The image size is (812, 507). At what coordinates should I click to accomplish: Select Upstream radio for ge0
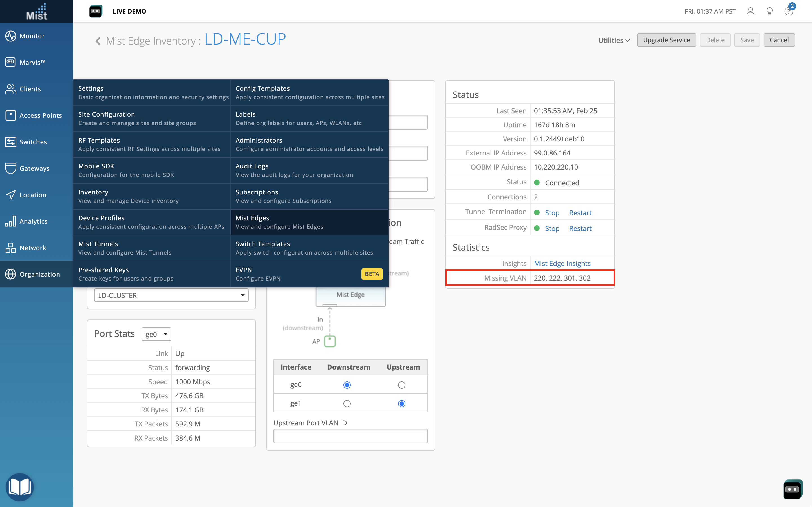[x=401, y=385]
